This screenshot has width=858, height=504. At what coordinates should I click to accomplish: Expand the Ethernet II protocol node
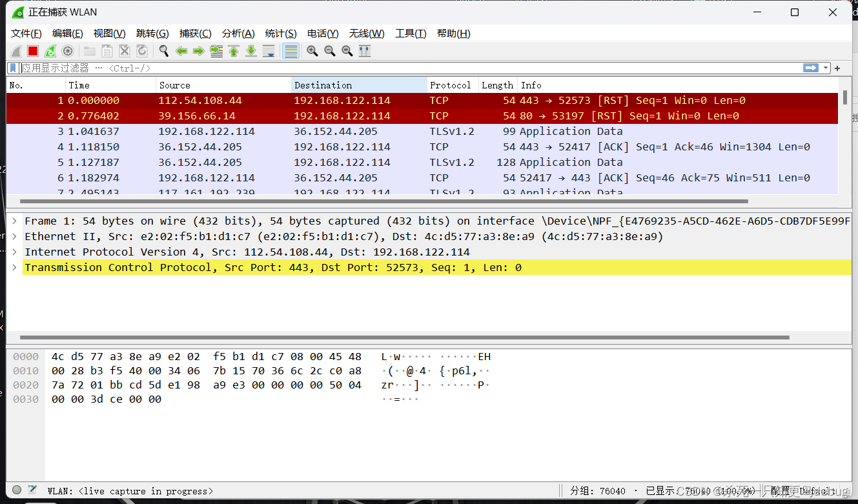tap(14, 236)
